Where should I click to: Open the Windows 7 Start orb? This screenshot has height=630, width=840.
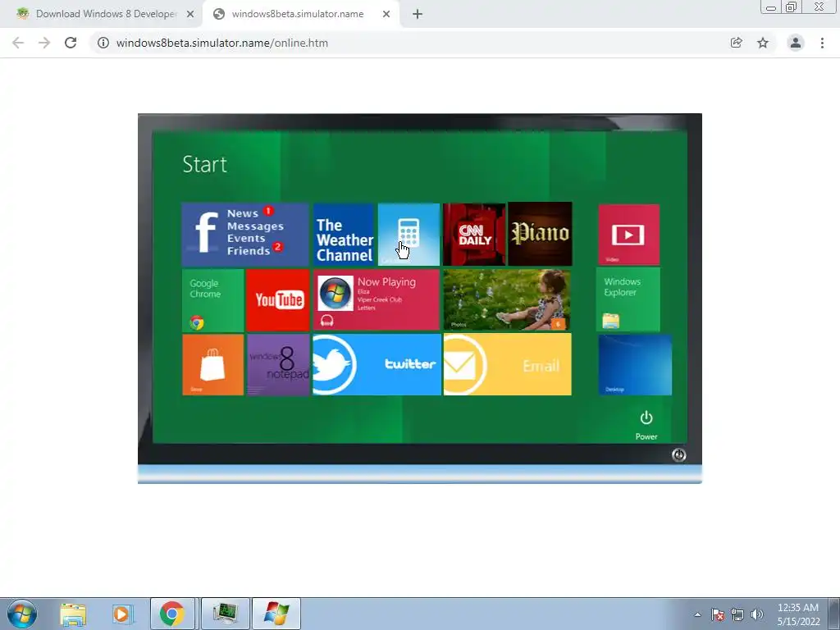click(22, 614)
